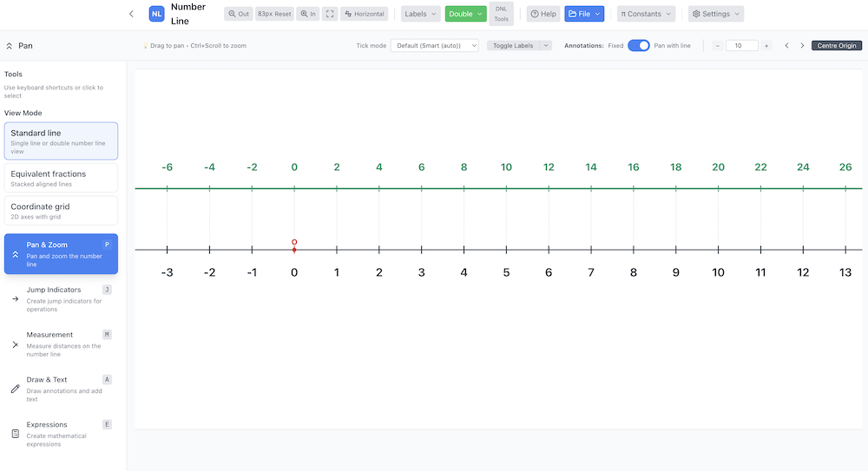Pan the number line left with arrow
This screenshot has width=868, height=471.
[786, 45]
